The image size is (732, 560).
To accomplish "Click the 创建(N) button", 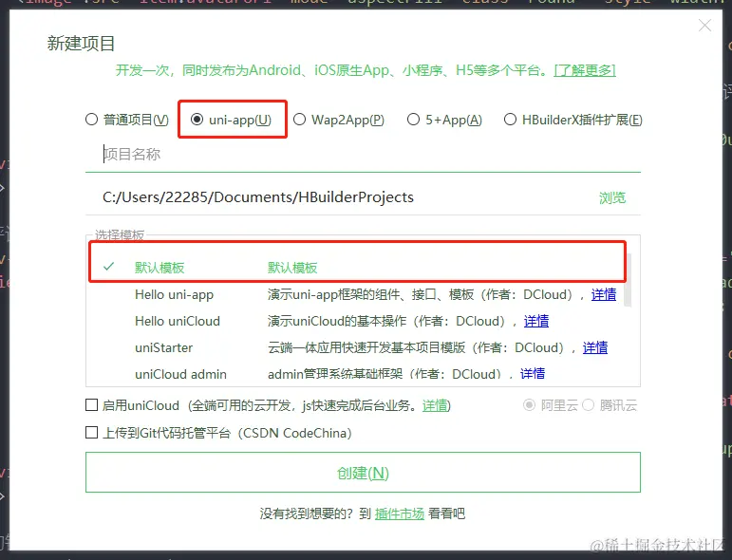I will tap(363, 473).
